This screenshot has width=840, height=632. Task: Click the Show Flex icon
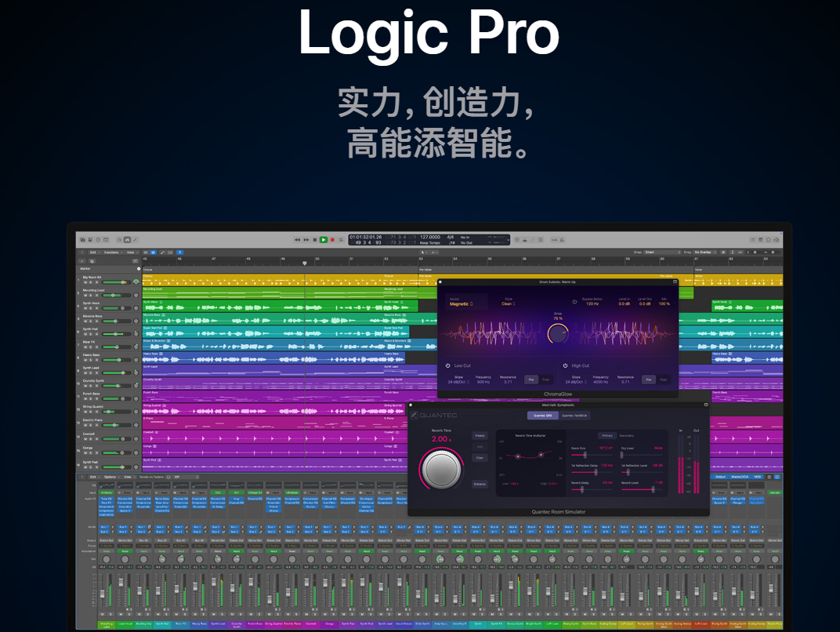click(x=170, y=252)
